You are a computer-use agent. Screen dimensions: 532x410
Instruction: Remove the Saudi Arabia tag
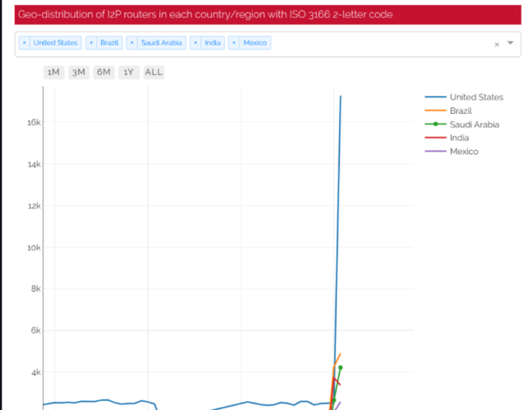(133, 43)
